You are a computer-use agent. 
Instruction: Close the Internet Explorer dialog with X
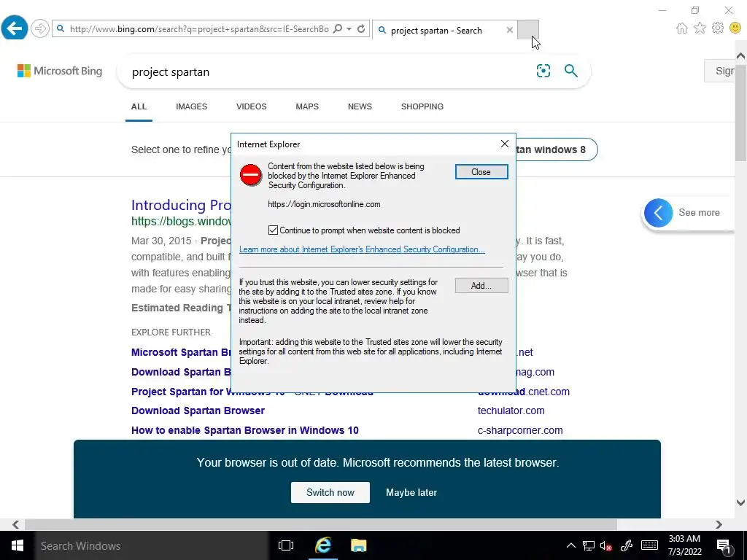tap(505, 144)
